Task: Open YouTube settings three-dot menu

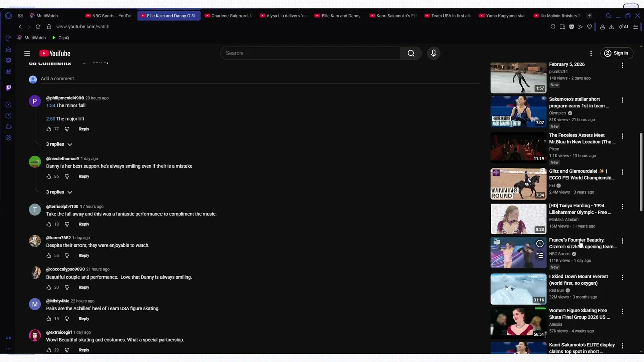Action: [591, 53]
